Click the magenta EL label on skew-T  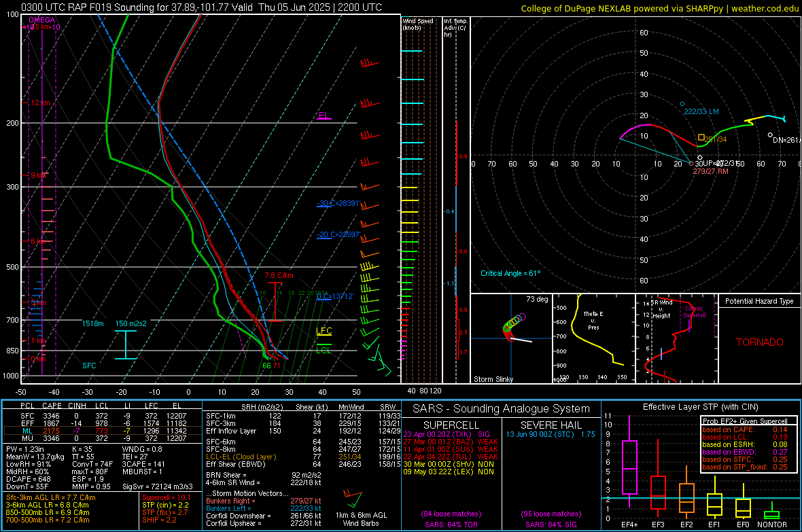[324, 116]
